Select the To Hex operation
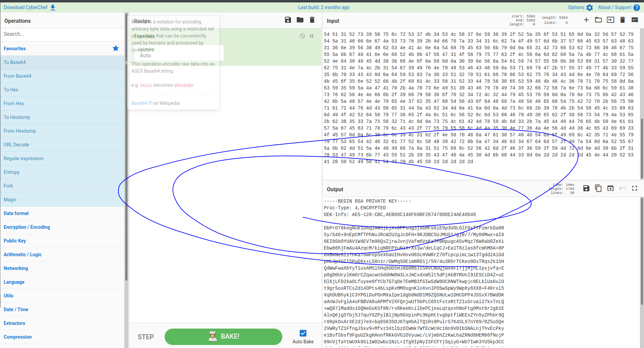 62,90
